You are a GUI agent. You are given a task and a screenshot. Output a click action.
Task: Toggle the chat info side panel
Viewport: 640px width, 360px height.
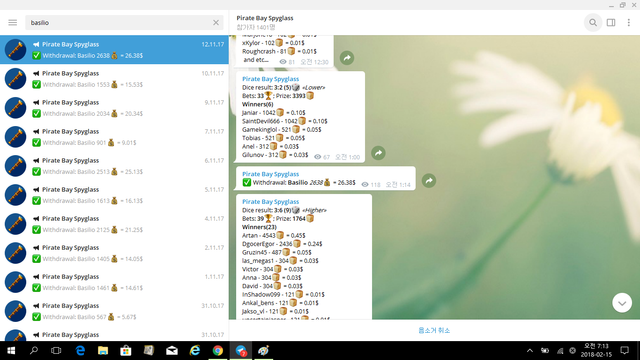pyautogui.click(x=611, y=22)
